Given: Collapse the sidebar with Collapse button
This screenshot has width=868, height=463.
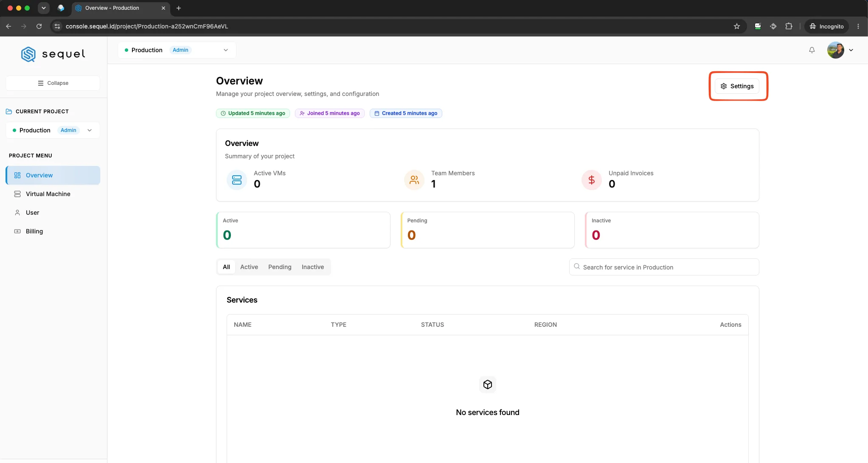Looking at the screenshot, I should [53, 83].
